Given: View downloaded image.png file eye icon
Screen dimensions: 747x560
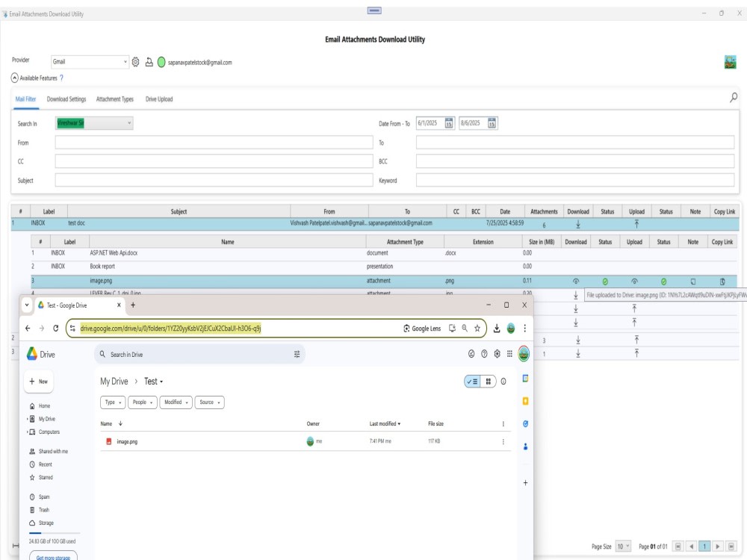Looking at the screenshot, I should (575, 281).
